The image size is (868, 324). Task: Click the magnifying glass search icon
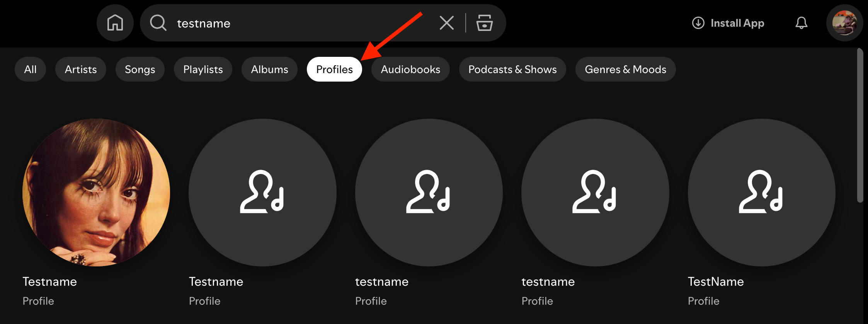(158, 23)
